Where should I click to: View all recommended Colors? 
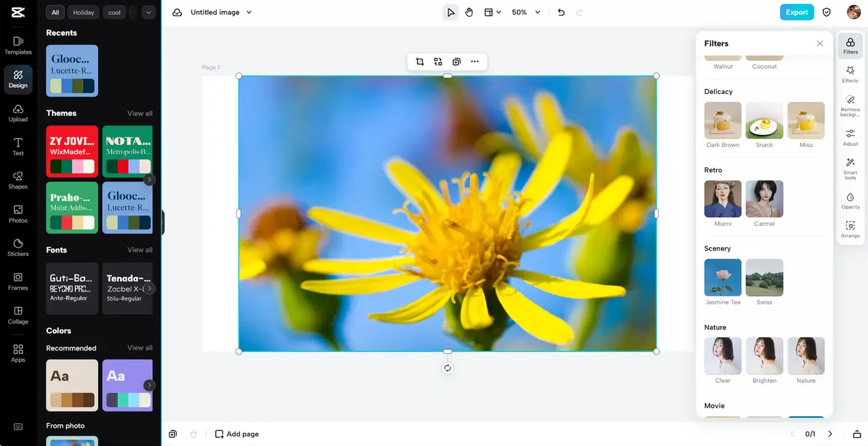click(140, 348)
